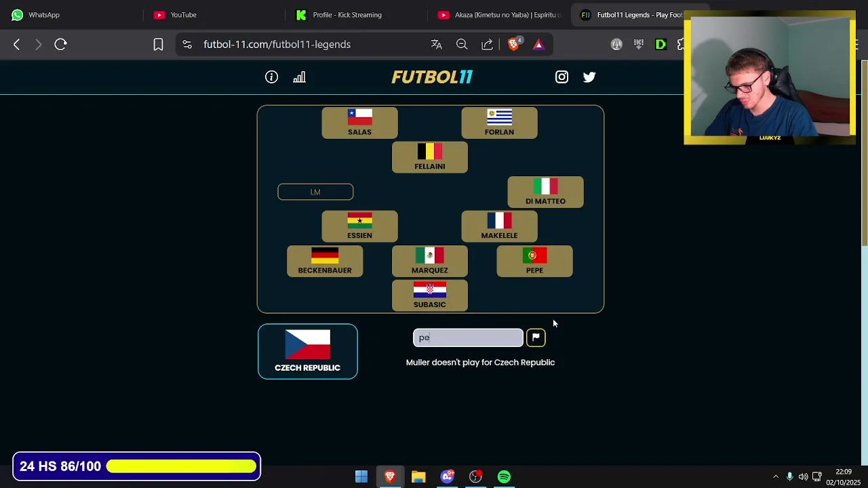Open Windows Start menu

click(361, 476)
